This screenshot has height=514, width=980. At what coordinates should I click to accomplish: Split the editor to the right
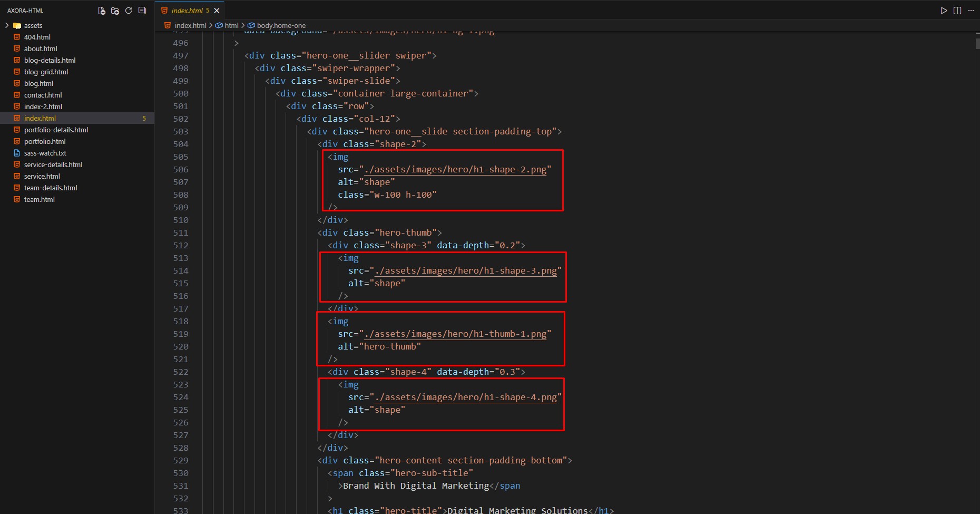tap(957, 11)
